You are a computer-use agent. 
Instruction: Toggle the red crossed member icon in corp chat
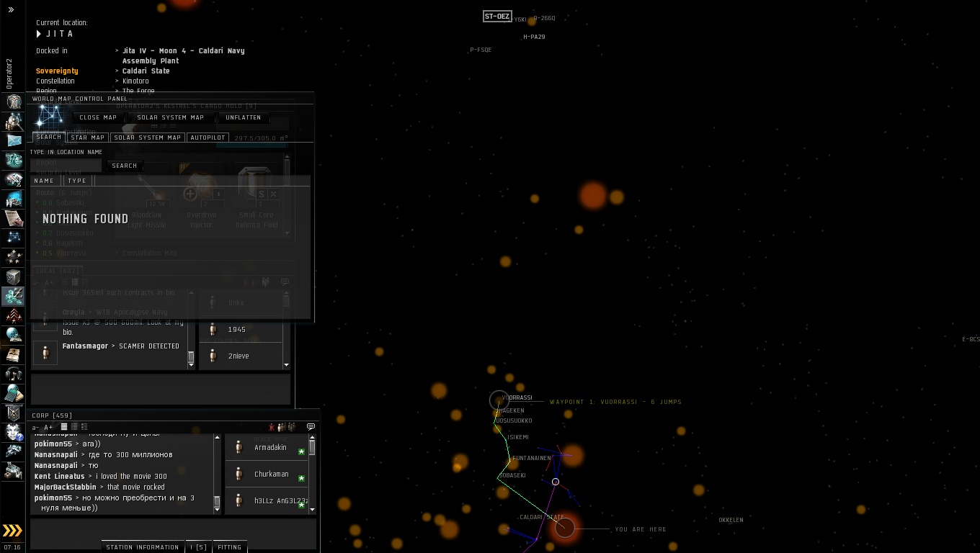click(272, 427)
